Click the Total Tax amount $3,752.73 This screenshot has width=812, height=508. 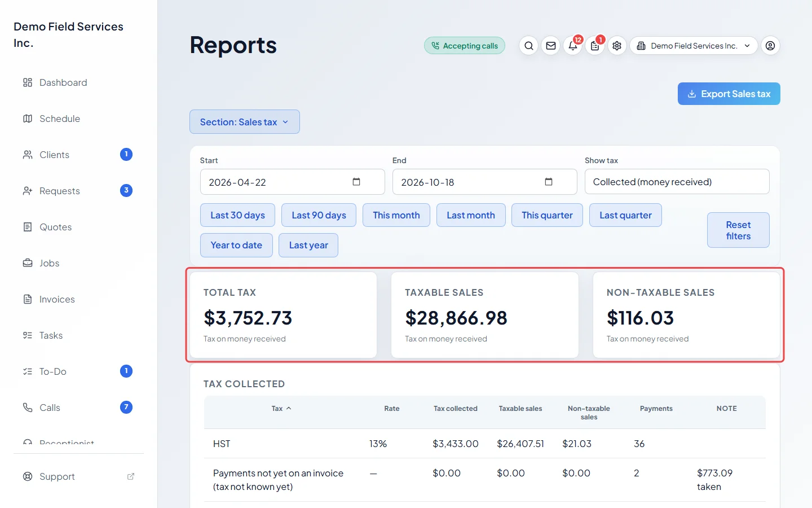248,318
